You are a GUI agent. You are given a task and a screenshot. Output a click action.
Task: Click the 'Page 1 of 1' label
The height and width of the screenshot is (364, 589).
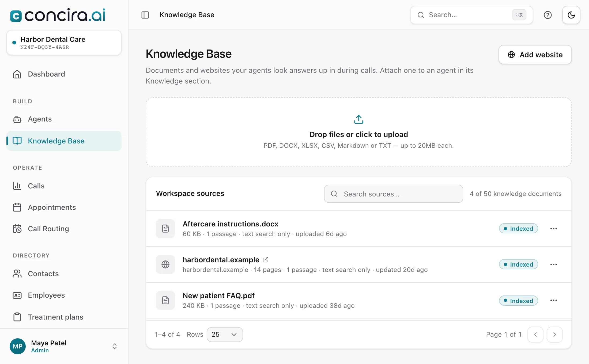pos(504,335)
